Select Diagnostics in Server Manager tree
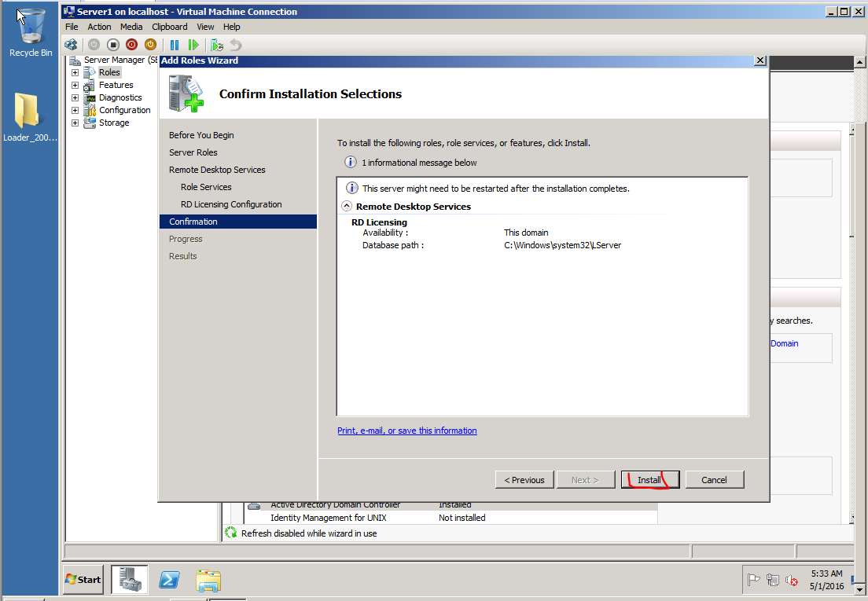Screen dimensions: 868x601 (120, 98)
